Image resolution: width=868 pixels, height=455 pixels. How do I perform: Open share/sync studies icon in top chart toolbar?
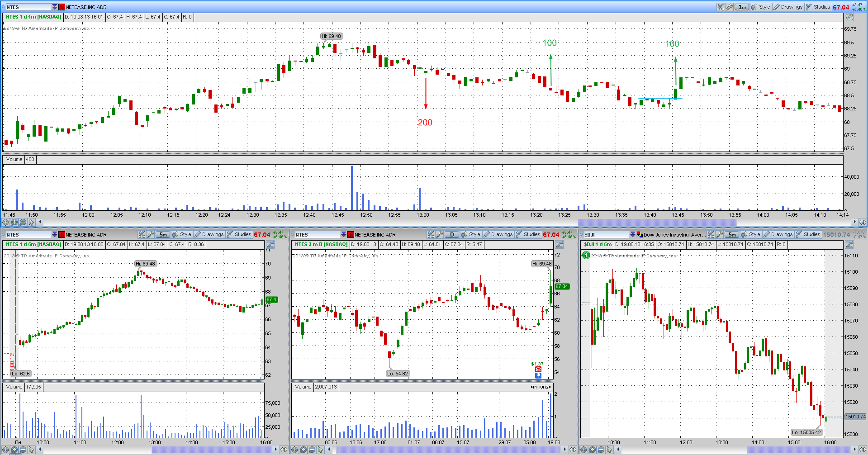pyautogui.click(x=721, y=7)
